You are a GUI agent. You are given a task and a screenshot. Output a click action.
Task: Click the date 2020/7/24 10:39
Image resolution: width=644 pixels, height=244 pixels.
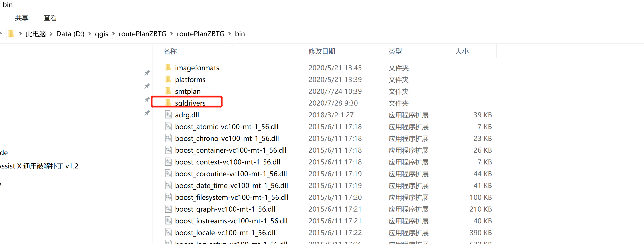click(335, 91)
